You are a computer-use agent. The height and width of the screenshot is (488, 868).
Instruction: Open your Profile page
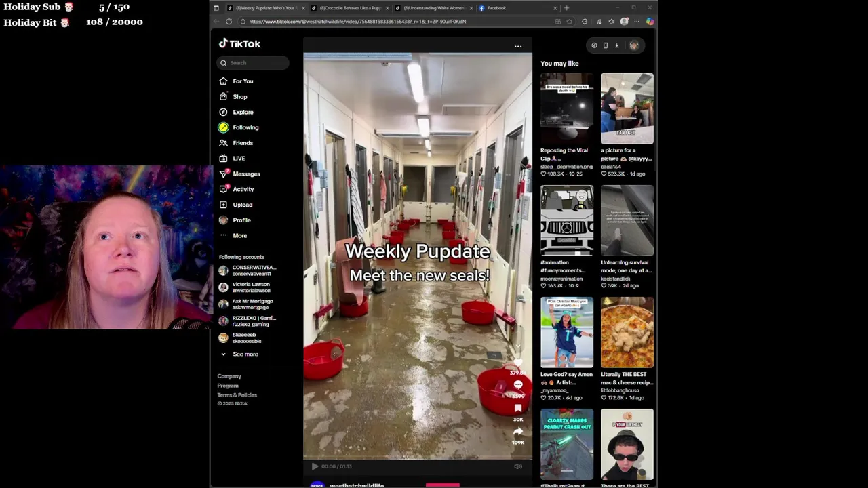[x=235, y=220]
